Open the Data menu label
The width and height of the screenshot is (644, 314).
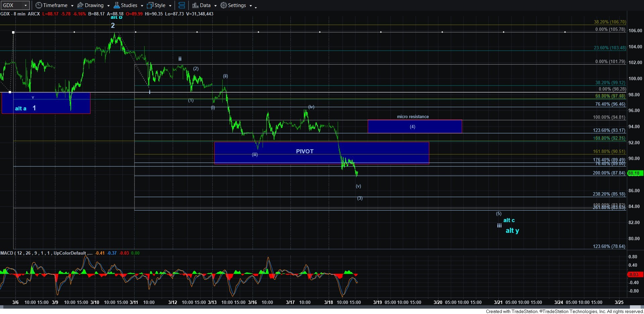coord(205,5)
